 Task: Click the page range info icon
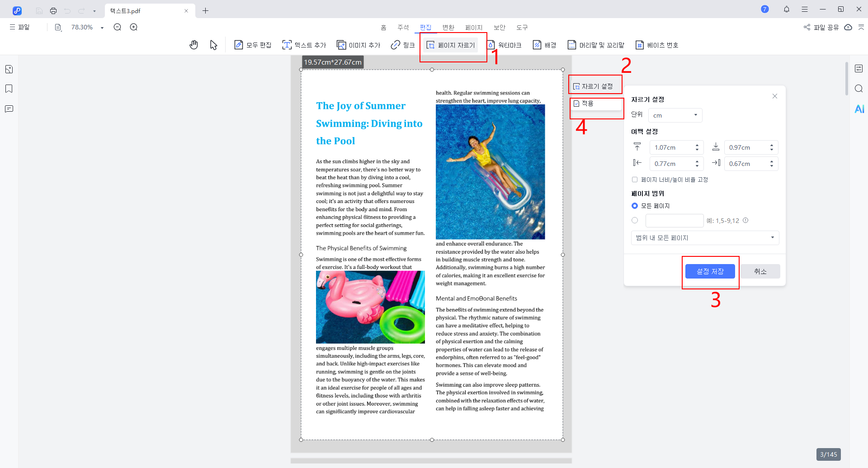click(746, 220)
